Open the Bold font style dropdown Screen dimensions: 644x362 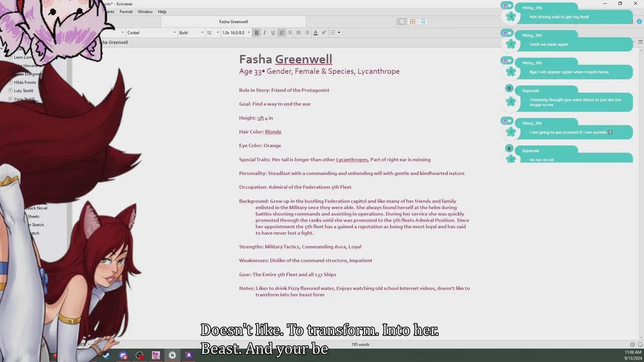point(191,33)
